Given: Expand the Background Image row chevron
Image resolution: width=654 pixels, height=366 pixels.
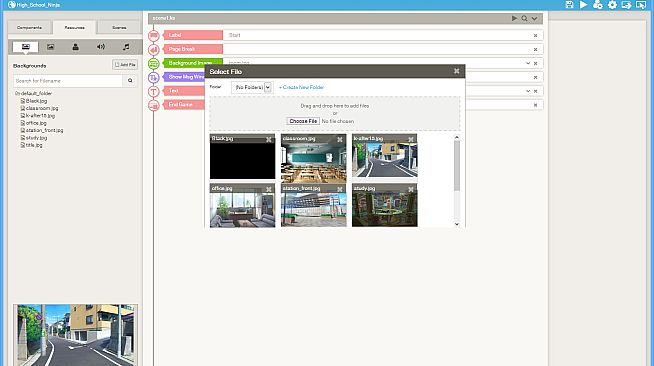Looking at the screenshot, I should click(x=528, y=63).
